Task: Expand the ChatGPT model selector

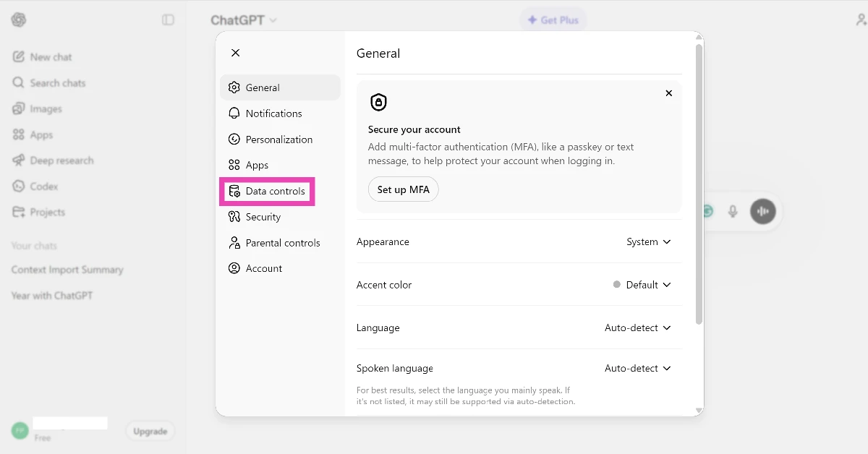Action: [243, 20]
